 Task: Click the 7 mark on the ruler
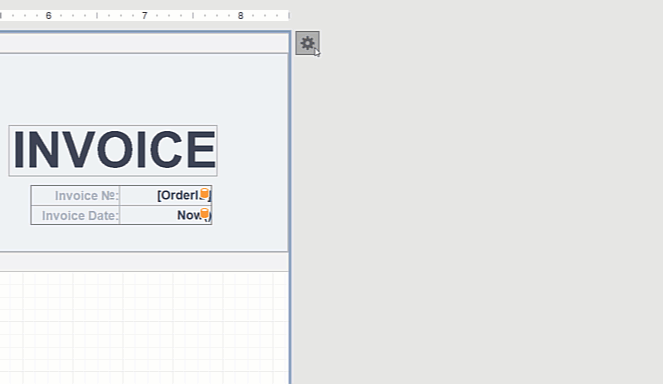tap(145, 16)
